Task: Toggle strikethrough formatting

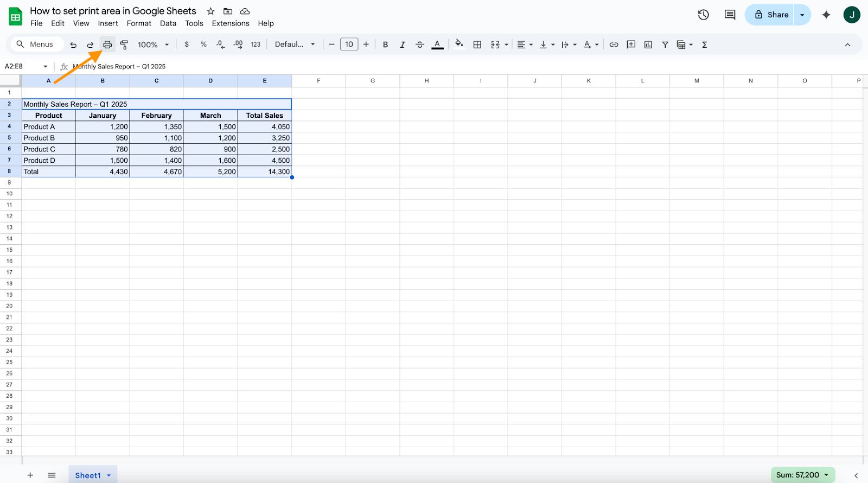Action: click(419, 45)
